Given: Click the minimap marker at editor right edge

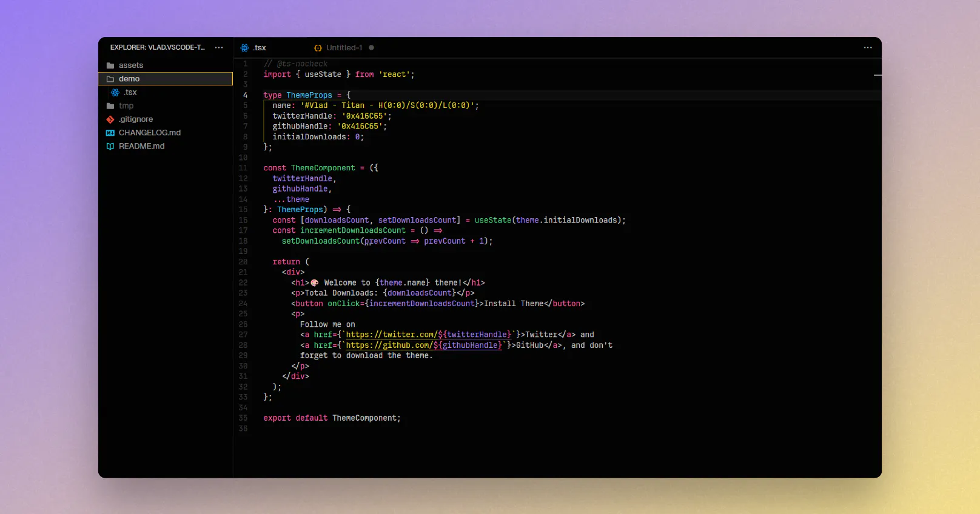Looking at the screenshot, I should [878, 75].
